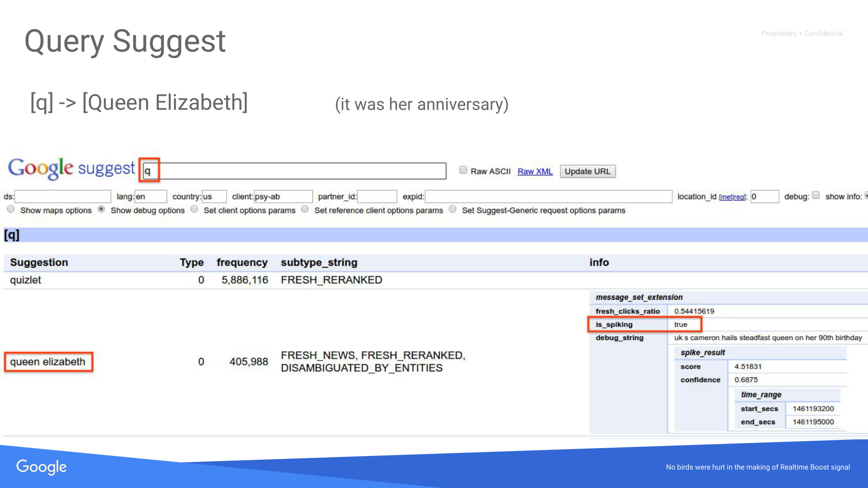Focus the partner_id input field

377,197
